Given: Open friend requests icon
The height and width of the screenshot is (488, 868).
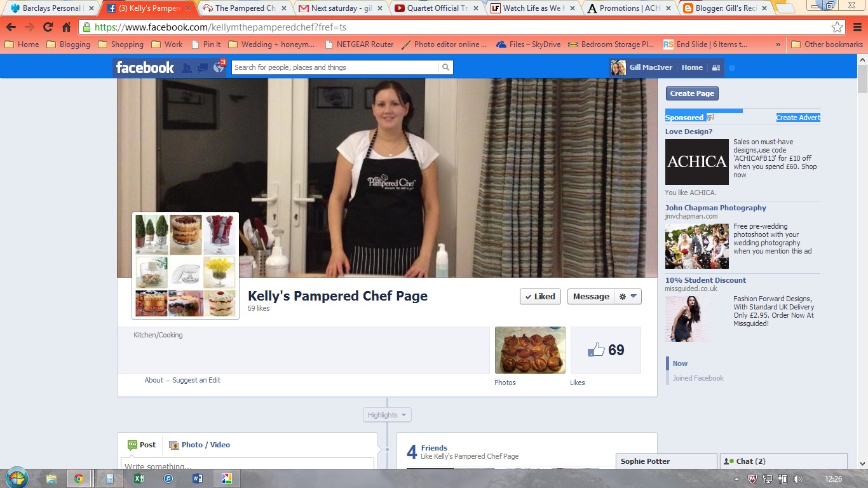Looking at the screenshot, I should [x=187, y=67].
